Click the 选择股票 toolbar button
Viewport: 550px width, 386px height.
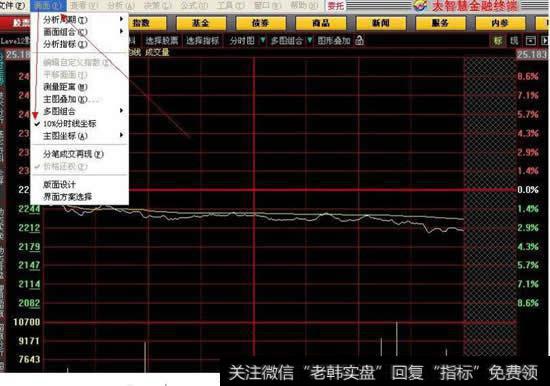click(x=162, y=41)
